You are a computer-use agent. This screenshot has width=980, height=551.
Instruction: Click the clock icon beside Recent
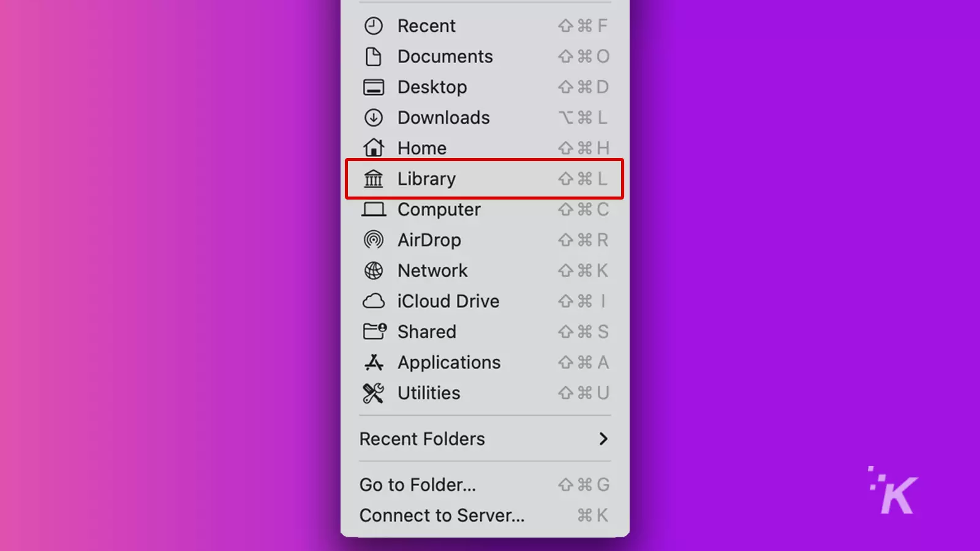(373, 26)
